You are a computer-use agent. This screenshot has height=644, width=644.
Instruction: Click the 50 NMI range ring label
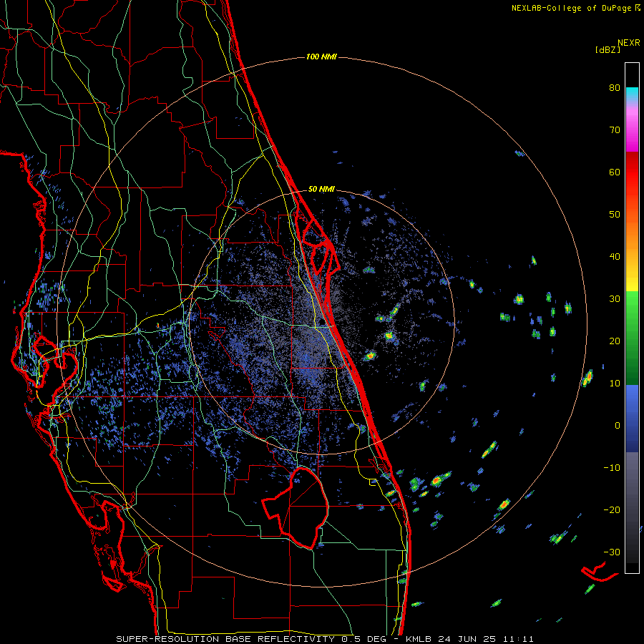click(x=321, y=190)
